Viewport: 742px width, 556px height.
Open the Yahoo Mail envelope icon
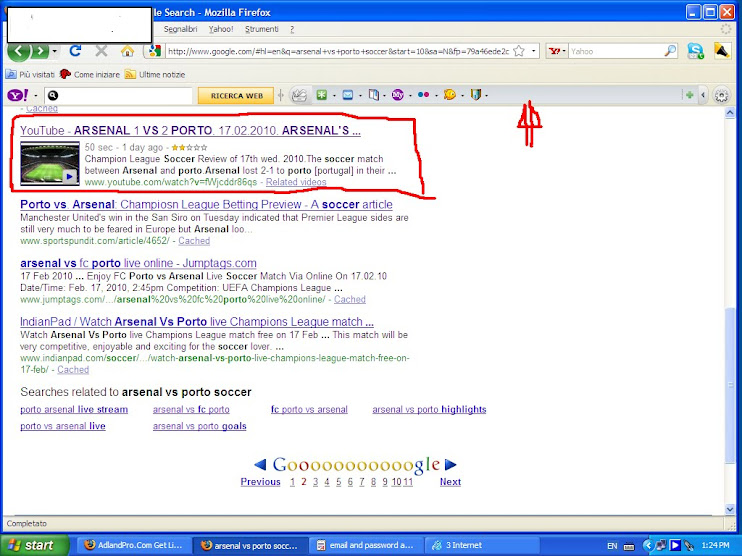click(x=348, y=95)
